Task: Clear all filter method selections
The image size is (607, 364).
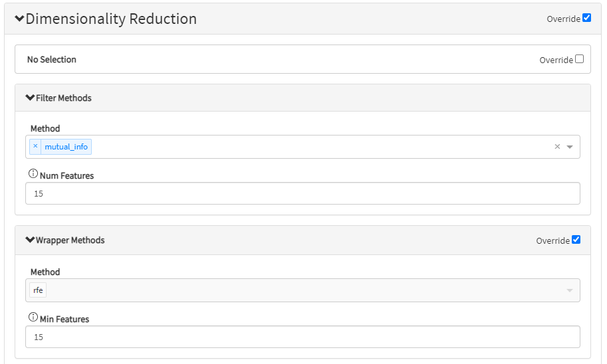Action: 557,147
